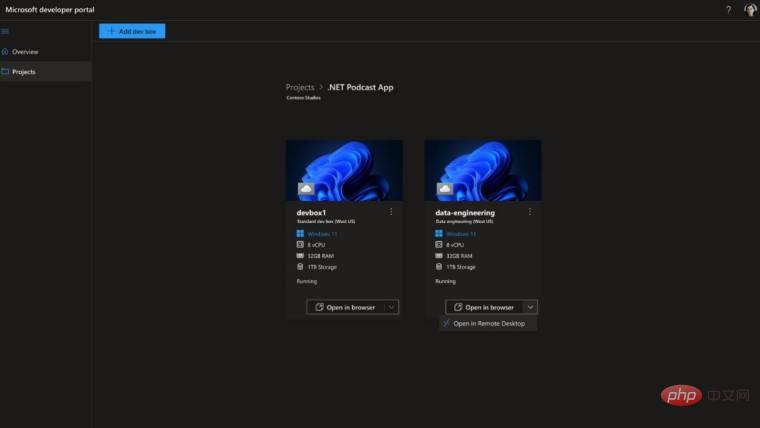The width and height of the screenshot is (760, 428).
Task: Open the devbox1 wallpaper thumbnail
Action: point(344,170)
